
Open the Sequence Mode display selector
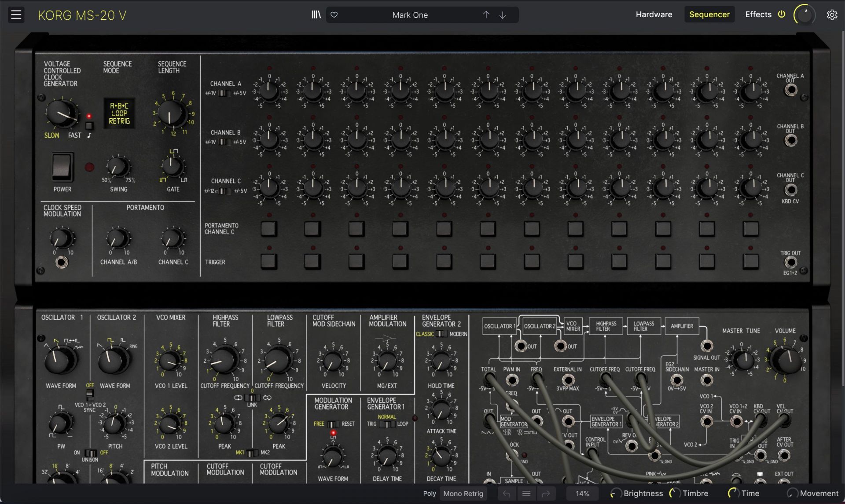tap(119, 113)
